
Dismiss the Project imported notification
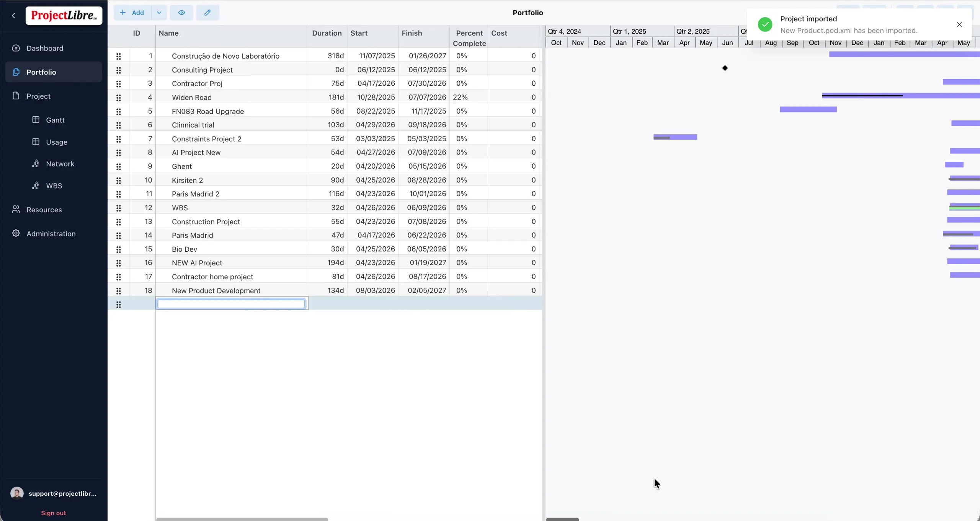[959, 24]
